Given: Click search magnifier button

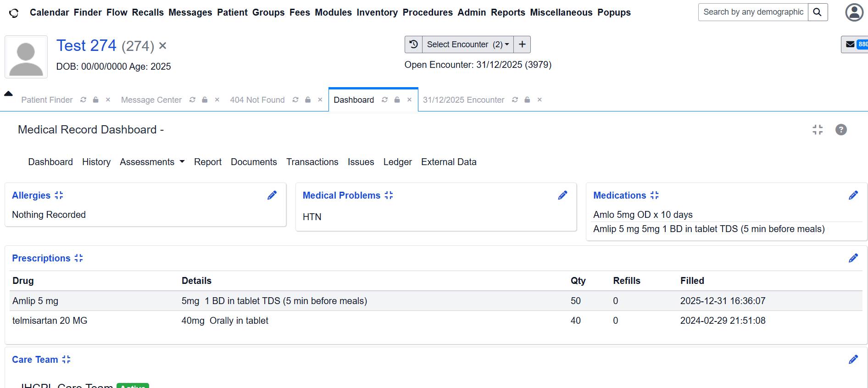Looking at the screenshot, I should [x=818, y=12].
